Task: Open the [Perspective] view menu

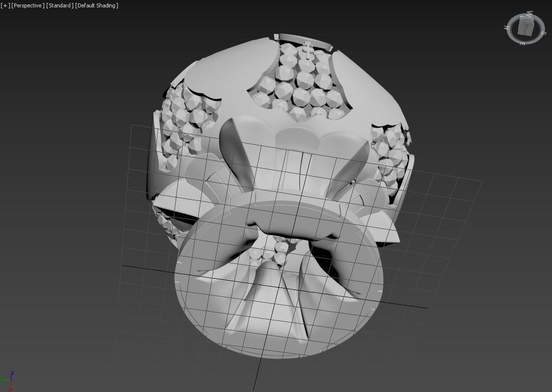Action: (28, 5)
